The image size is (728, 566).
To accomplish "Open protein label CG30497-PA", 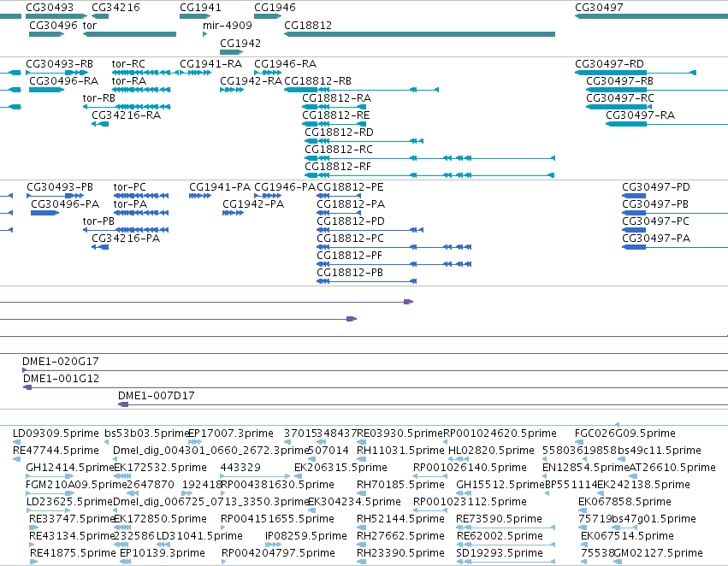I will point(656,239).
